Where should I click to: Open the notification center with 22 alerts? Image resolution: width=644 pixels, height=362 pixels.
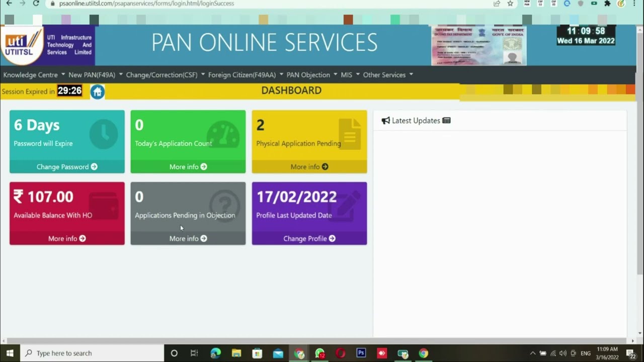pos(631,353)
